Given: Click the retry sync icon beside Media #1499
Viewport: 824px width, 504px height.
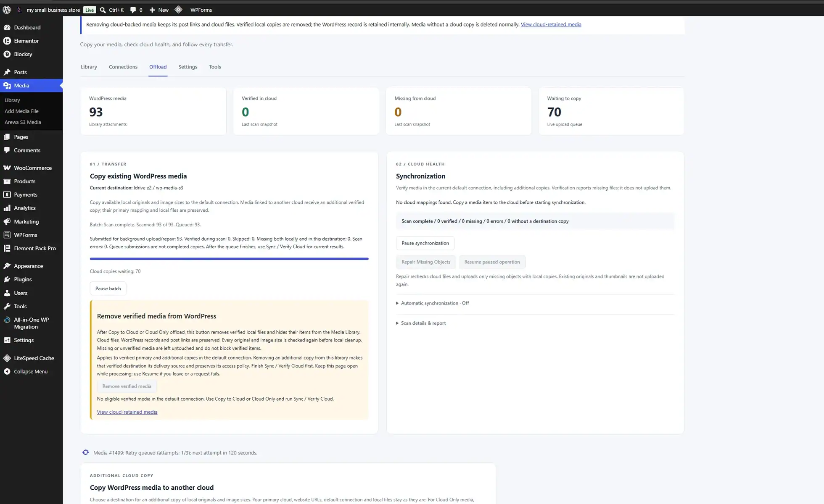Looking at the screenshot, I should click(x=85, y=452).
